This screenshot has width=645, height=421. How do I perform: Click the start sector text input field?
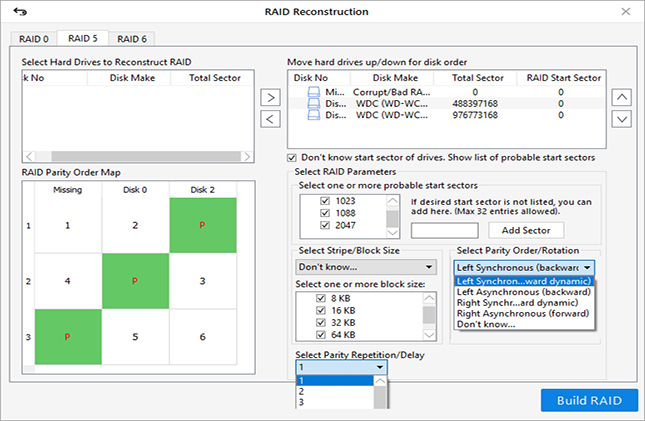(444, 230)
